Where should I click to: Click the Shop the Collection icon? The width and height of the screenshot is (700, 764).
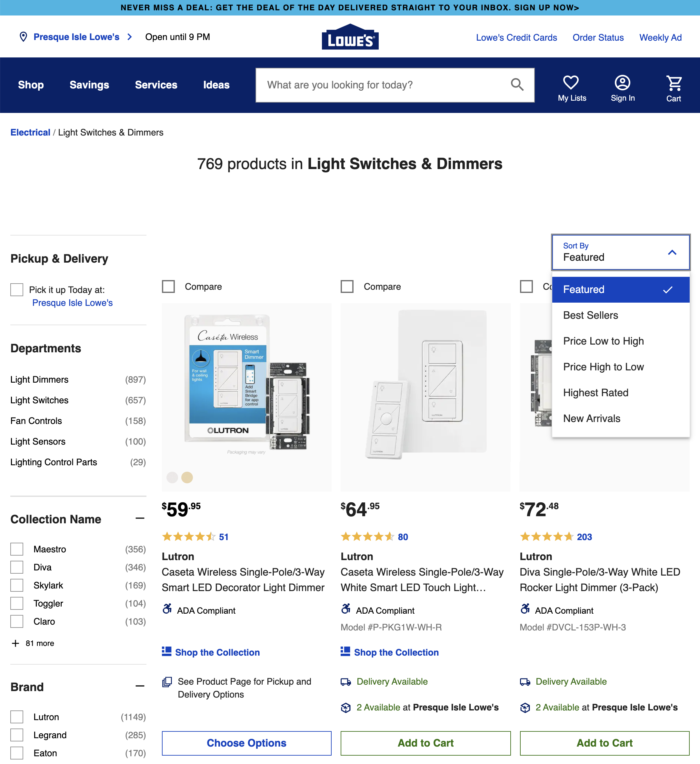click(167, 651)
